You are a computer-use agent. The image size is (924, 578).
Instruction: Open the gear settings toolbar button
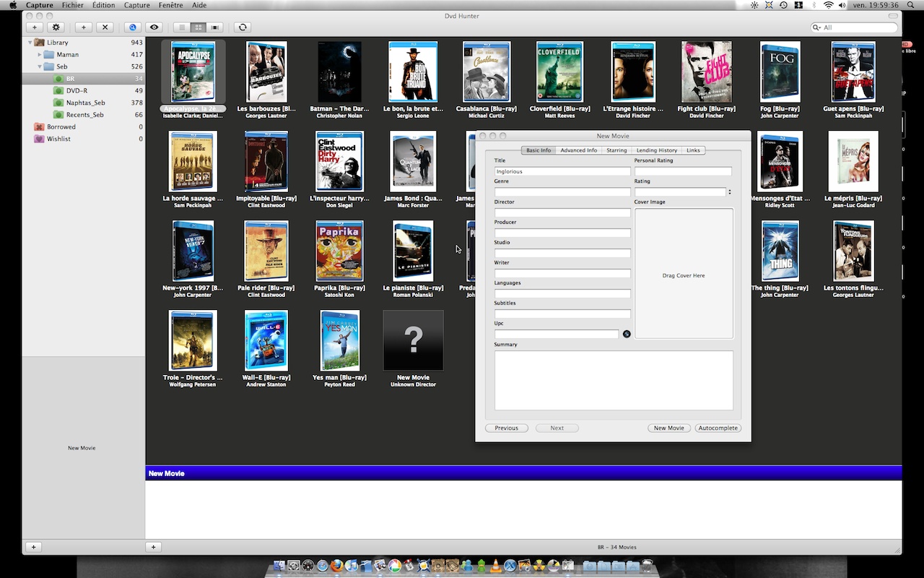tap(56, 27)
